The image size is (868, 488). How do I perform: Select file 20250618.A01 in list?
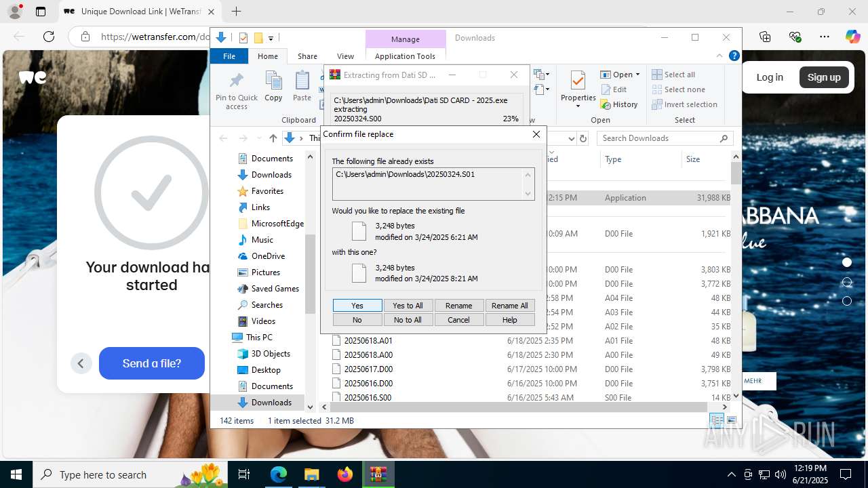(x=368, y=341)
